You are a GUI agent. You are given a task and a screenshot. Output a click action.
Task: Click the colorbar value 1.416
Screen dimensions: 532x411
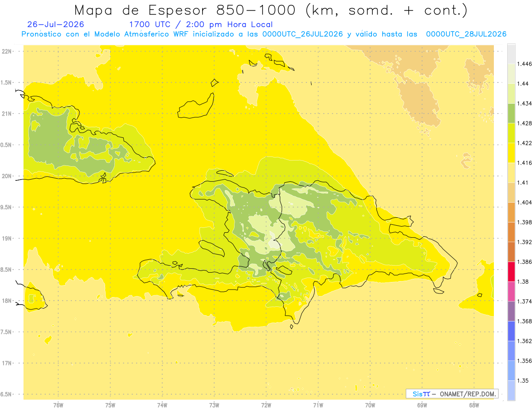[525, 163]
